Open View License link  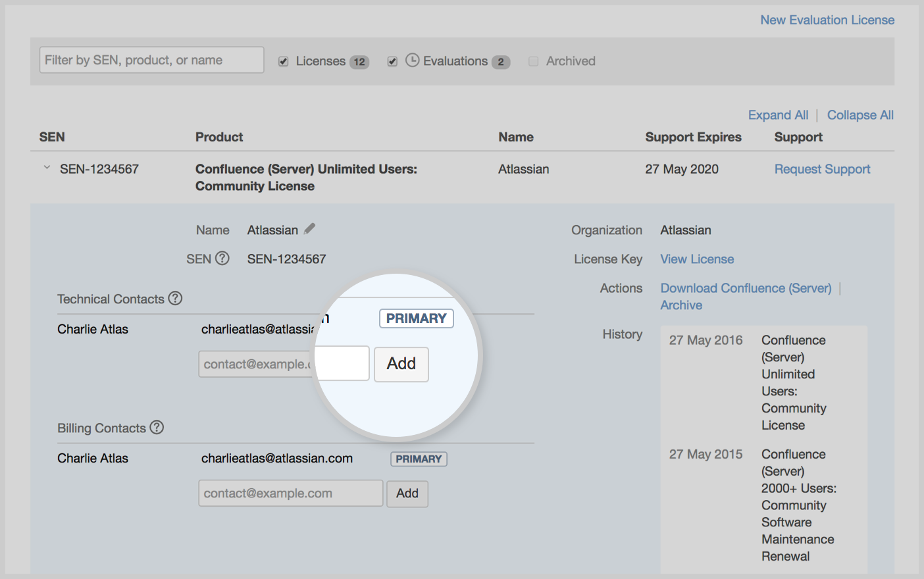pyautogui.click(x=697, y=259)
